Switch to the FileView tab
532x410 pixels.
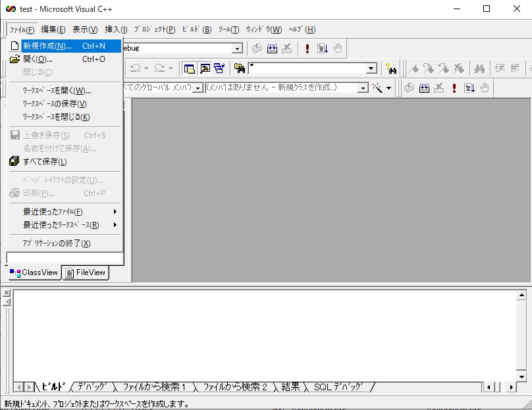tap(86, 273)
